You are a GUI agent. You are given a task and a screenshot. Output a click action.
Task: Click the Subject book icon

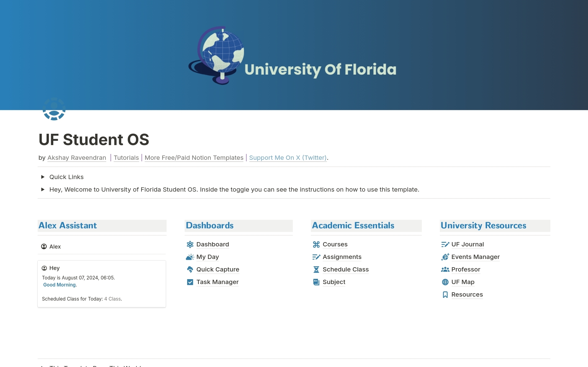317,282
